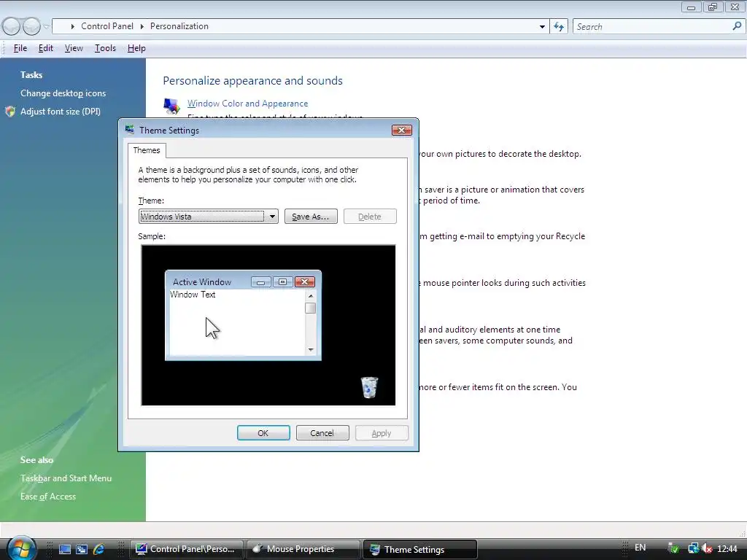Click the shield icon beside Adjust font size
Image resolution: width=747 pixels, height=560 pixels.
pyautogui.click(x=10, y=112)
